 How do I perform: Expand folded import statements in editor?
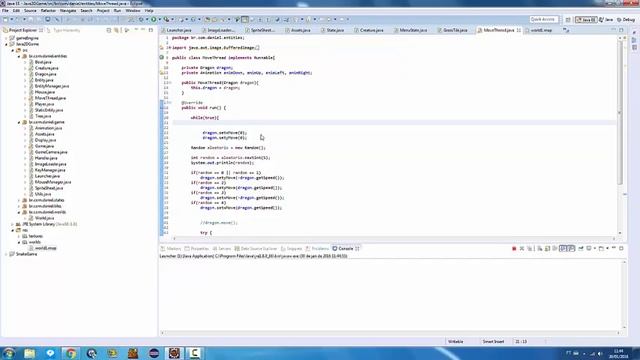pyautogui.click(x=169, y=48)
